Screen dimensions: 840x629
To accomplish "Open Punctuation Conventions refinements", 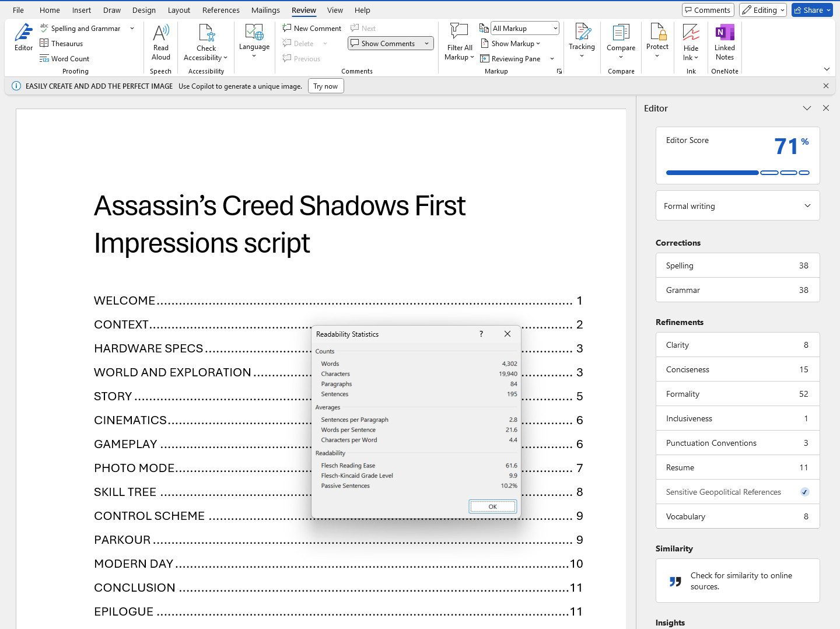I will coord(738,443).
